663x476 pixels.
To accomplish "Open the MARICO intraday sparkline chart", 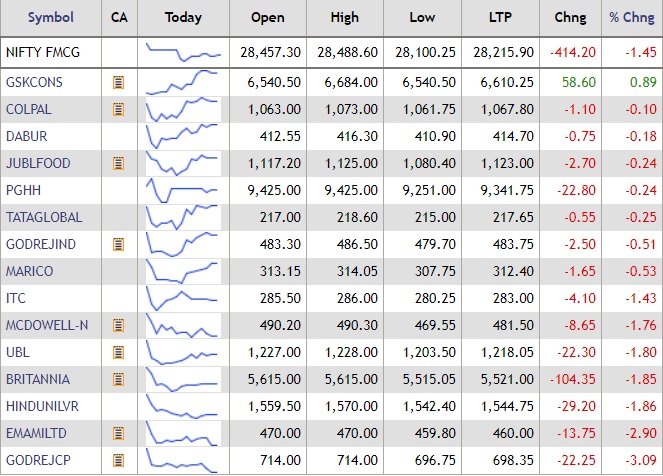I will point(183,271).
